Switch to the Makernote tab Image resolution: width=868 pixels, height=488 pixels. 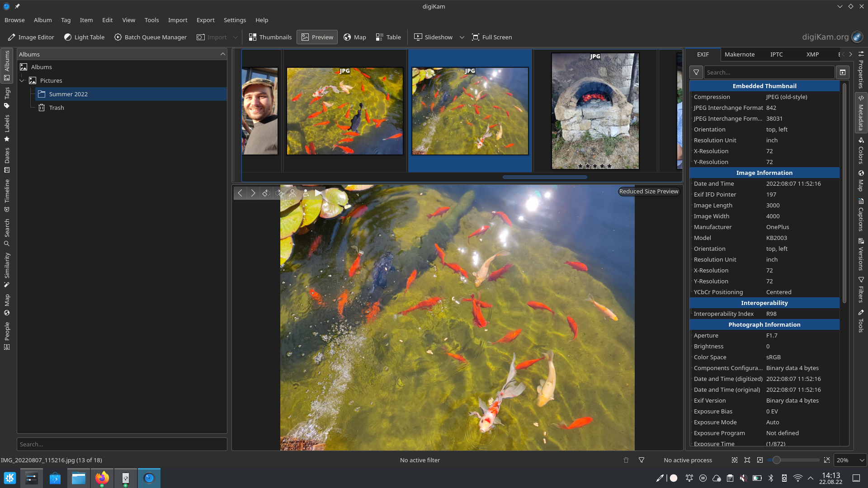[740, 54]
